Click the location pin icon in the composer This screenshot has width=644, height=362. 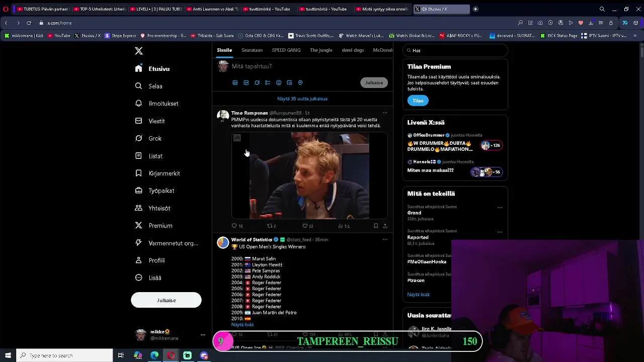[300, 82]
